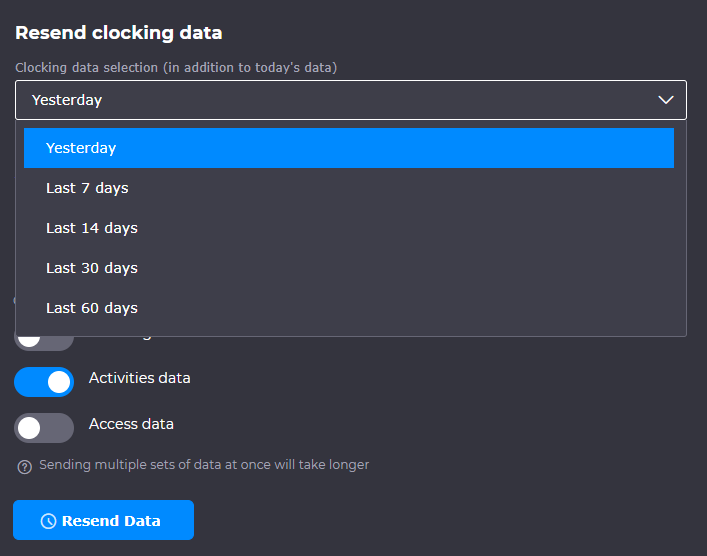Click the Resend clocking data heading
Image resolution: width=707 pixels, height=556 pixels.
(x=118, y=33)
